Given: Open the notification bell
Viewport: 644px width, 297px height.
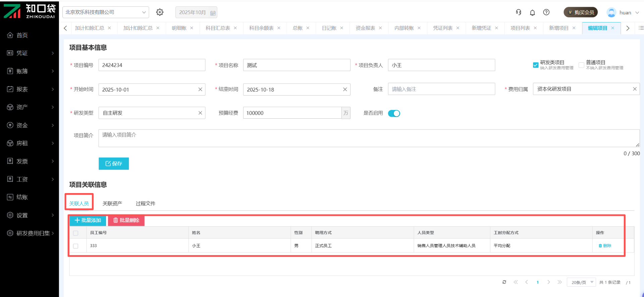Looking at the screenshot, I should [x=532, y=13].
